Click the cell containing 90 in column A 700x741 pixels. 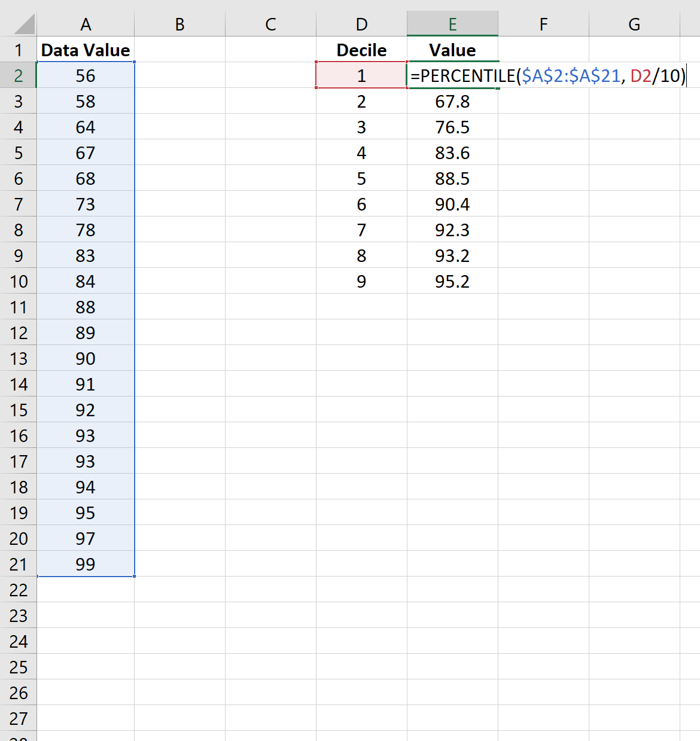86,358
